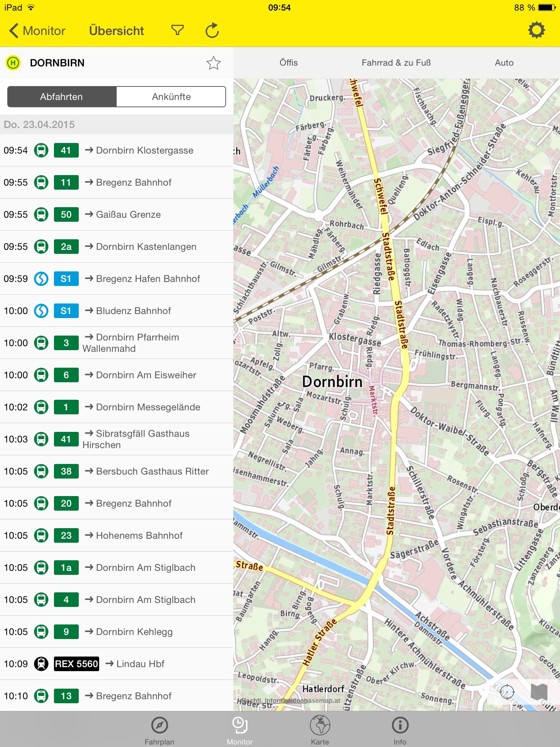Go back to Monitor
The width and height of the screenshot is (560, 747).
point(37,31)
